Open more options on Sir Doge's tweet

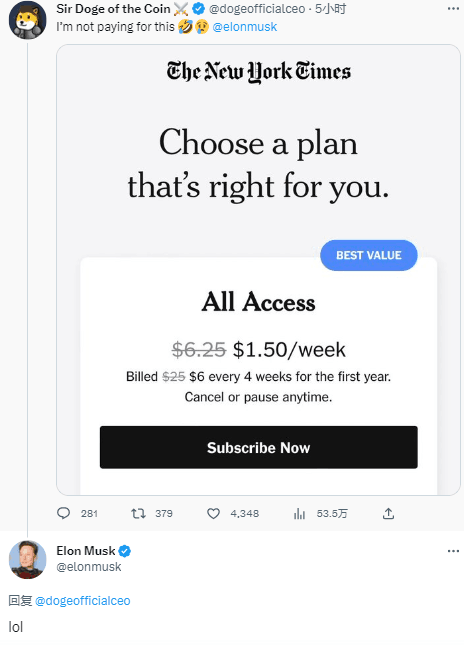click(453, 9)
